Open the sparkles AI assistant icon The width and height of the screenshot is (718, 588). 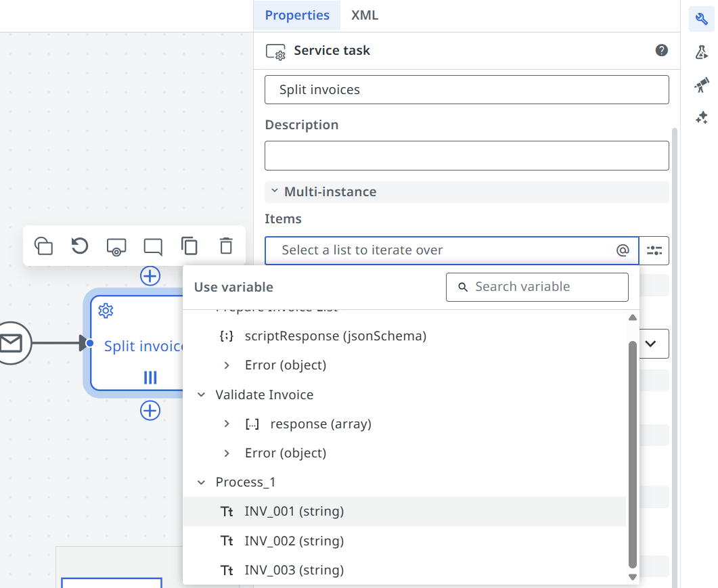pos(702,118)
